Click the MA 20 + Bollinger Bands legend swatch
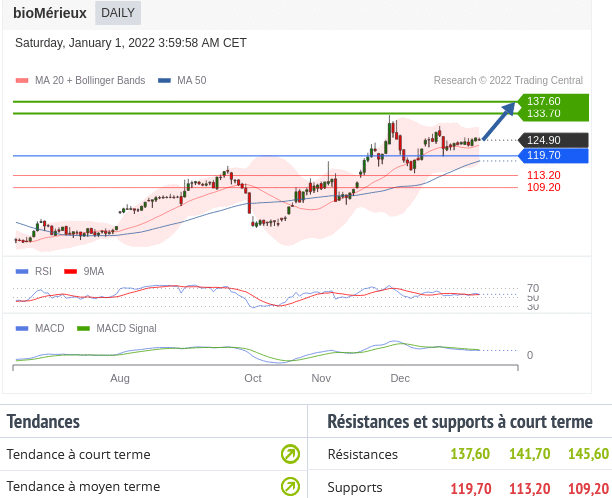612x498 pixels. 22,81
